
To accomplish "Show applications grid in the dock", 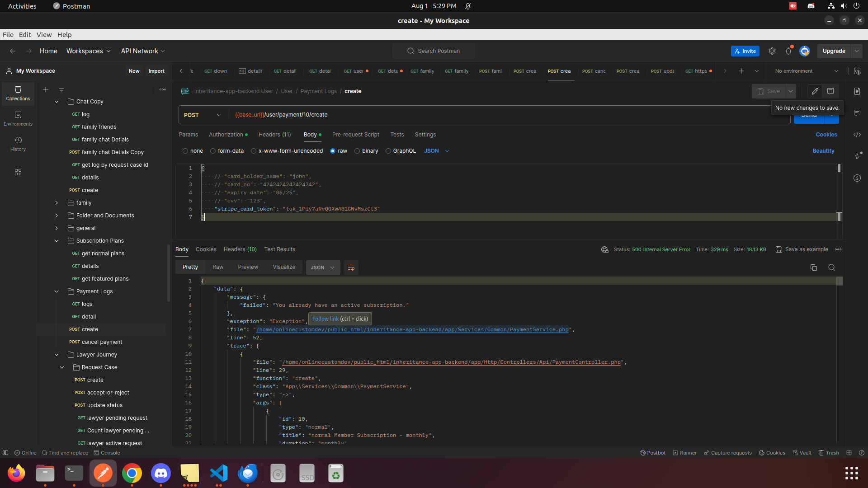I will (852, 473).
